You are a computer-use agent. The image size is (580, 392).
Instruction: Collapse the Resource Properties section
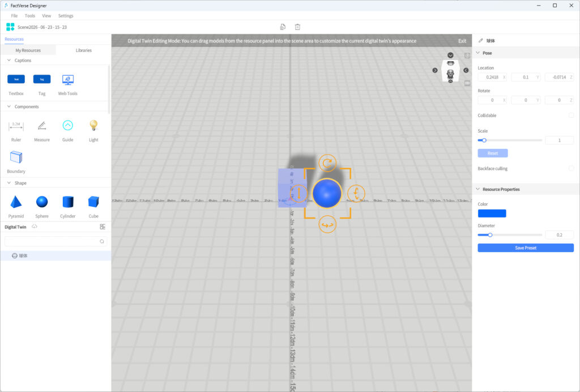point(477,189)
